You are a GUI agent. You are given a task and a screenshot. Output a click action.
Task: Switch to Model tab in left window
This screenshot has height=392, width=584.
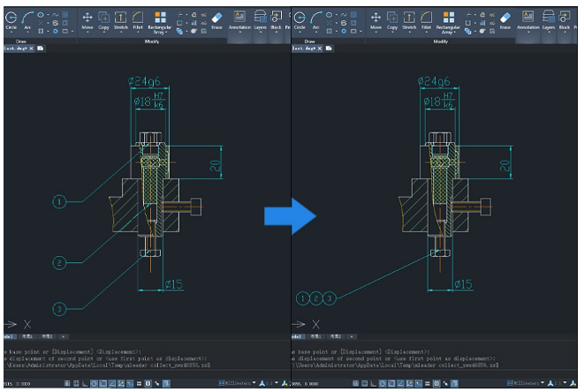point(8,336)
